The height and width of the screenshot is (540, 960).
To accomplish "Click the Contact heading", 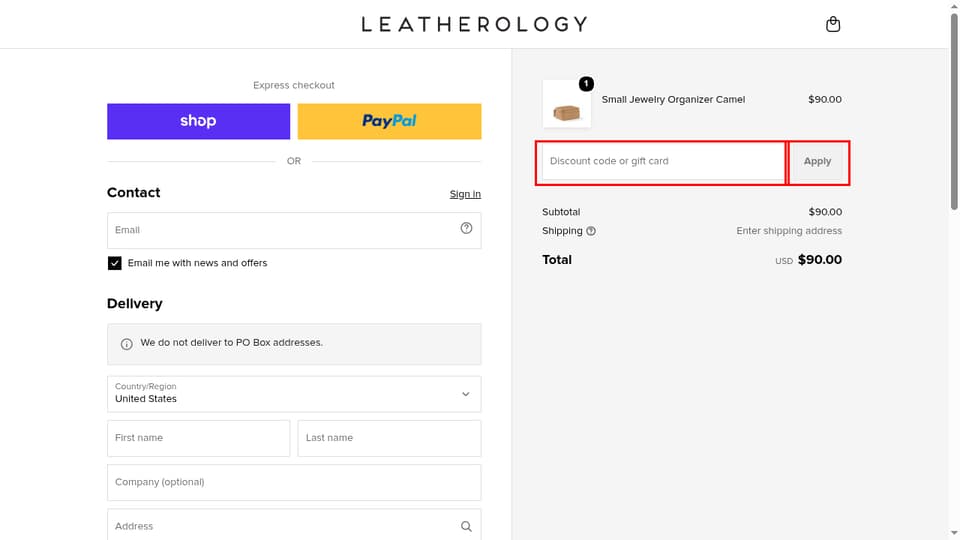I will coord(133,192).
